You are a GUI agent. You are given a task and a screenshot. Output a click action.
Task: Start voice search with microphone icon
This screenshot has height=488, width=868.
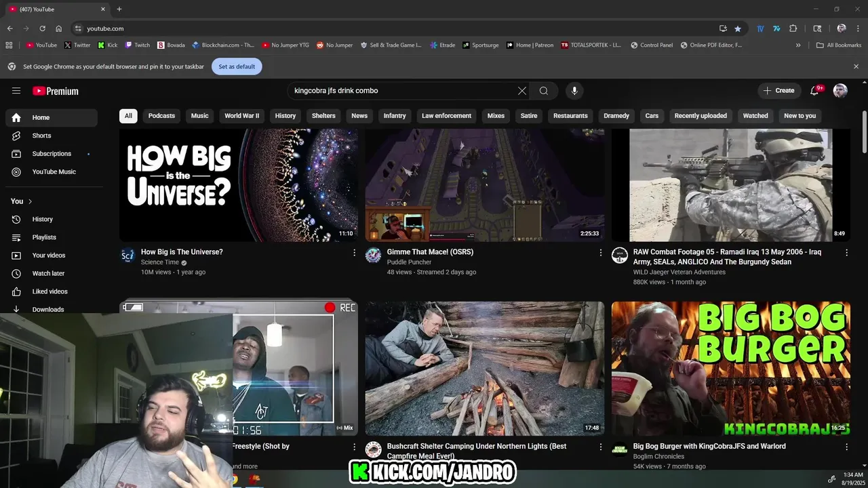pyautogui.click(x=574, y=91)
